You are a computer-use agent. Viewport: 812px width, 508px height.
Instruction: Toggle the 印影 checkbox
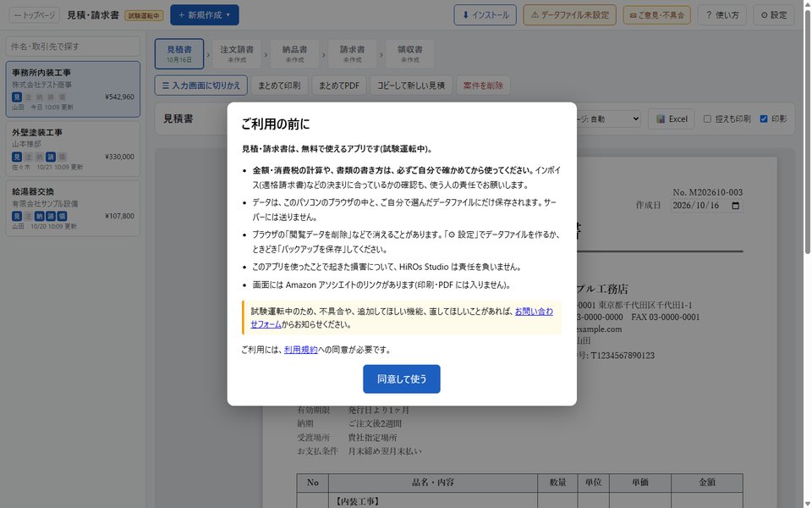click(763, 119)
